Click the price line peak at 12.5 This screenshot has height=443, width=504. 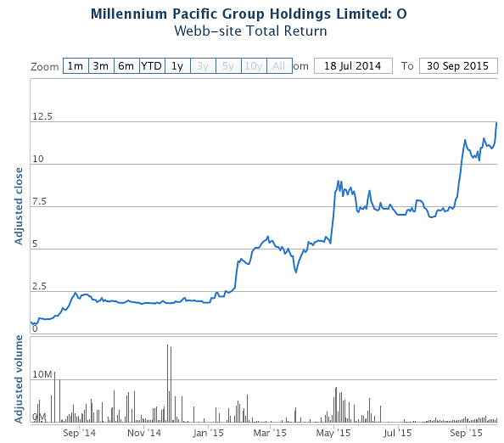point(496,123)
